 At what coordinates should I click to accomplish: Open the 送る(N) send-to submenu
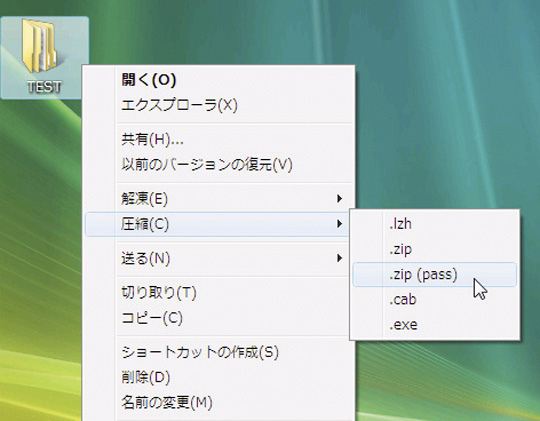218,258
